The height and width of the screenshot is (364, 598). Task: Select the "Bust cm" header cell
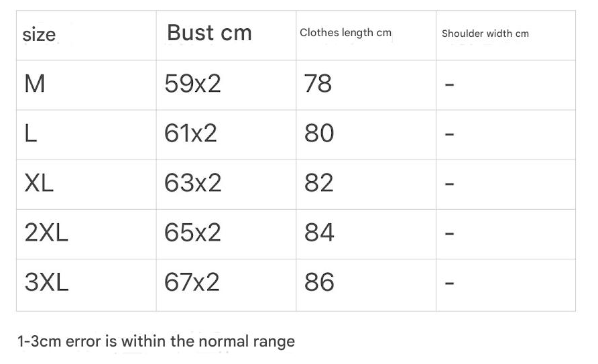209,33
